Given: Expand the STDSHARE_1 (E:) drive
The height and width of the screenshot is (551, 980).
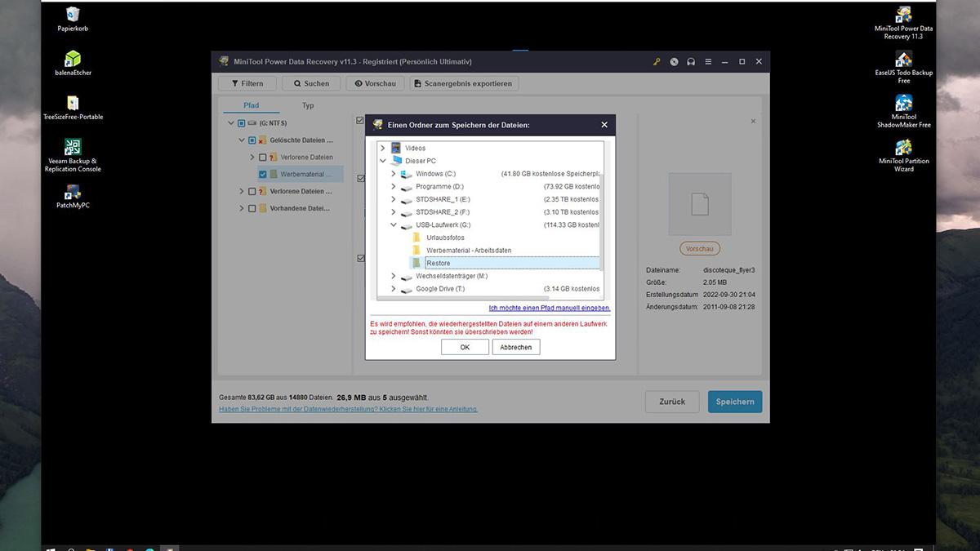Looking at the screenshot, I should click(x=393, y=199).
